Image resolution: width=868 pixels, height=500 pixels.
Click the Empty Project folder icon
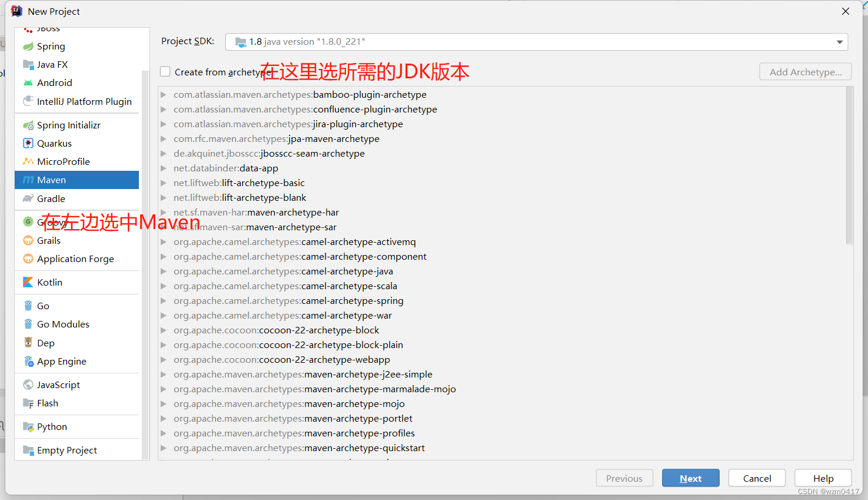[x=28, y=450]
